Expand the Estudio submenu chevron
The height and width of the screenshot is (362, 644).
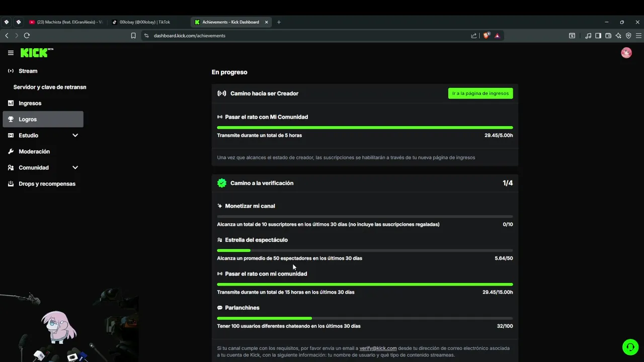pos(75,135)
